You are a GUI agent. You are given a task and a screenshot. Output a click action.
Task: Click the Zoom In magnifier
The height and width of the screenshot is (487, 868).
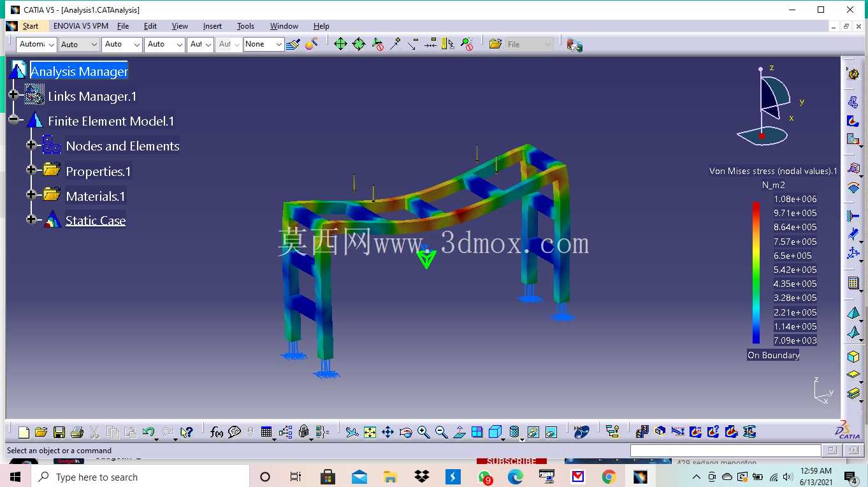pos(423,432)
